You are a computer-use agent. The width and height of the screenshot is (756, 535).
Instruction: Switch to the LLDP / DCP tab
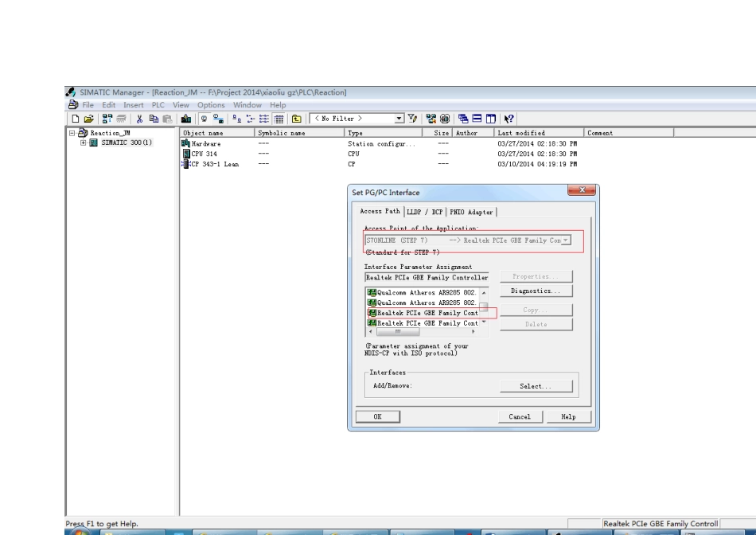[x=425, y=212]
